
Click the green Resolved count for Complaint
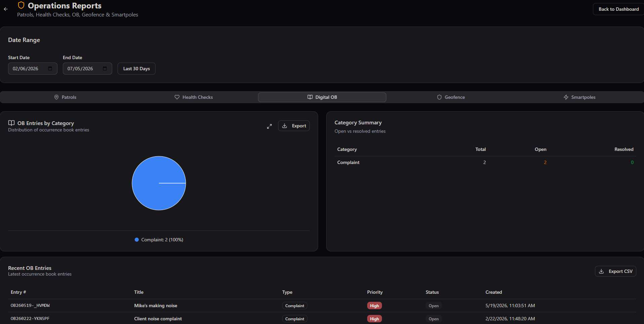632,162
